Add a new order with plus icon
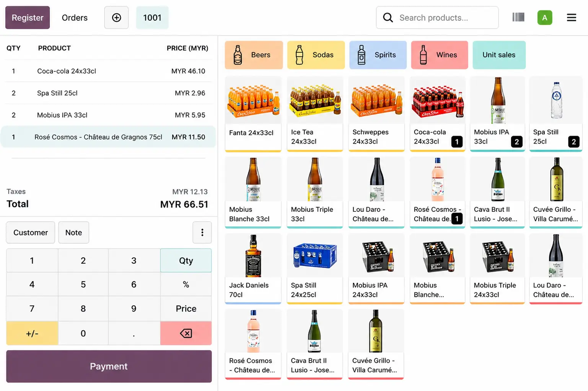The height and width of the screenshot is (391, 588). [x=116, y=18]
